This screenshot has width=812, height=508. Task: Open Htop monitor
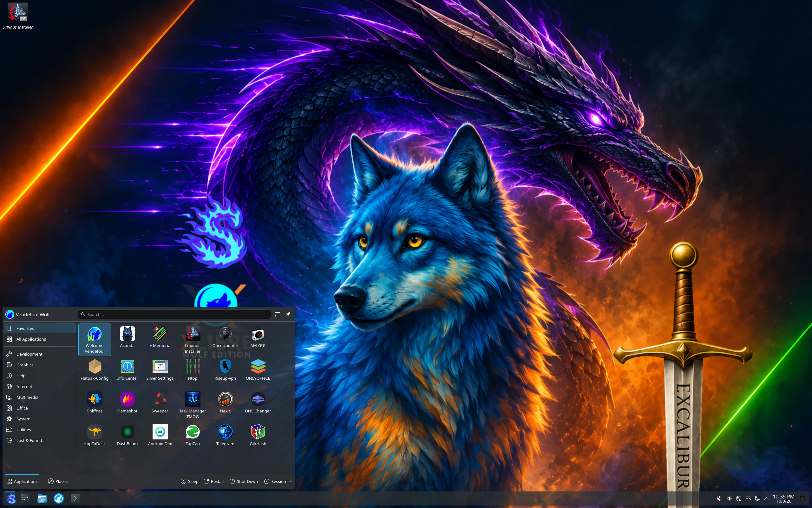(193, 370)
